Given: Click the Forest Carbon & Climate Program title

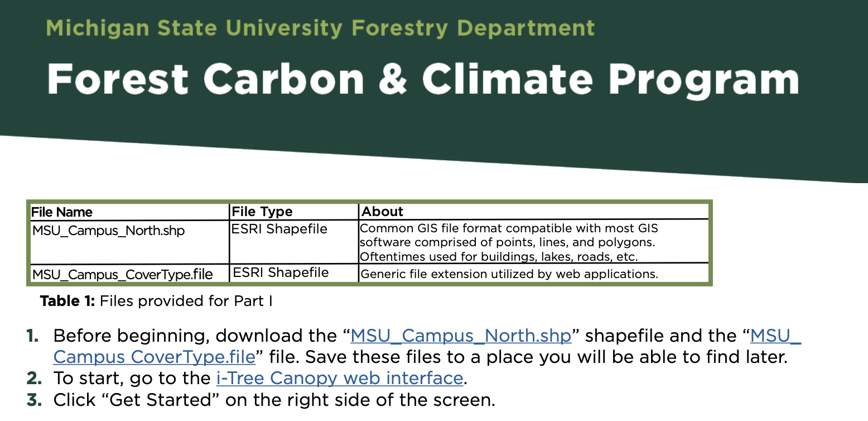Looking at the screenshot, I should pyautogui.click(x=422, y=79).
